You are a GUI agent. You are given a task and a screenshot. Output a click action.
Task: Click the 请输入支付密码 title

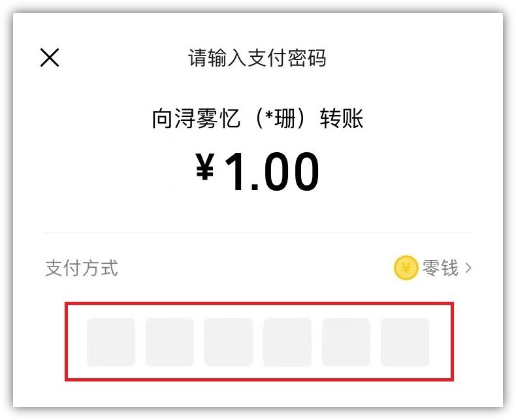pos(257,58)
